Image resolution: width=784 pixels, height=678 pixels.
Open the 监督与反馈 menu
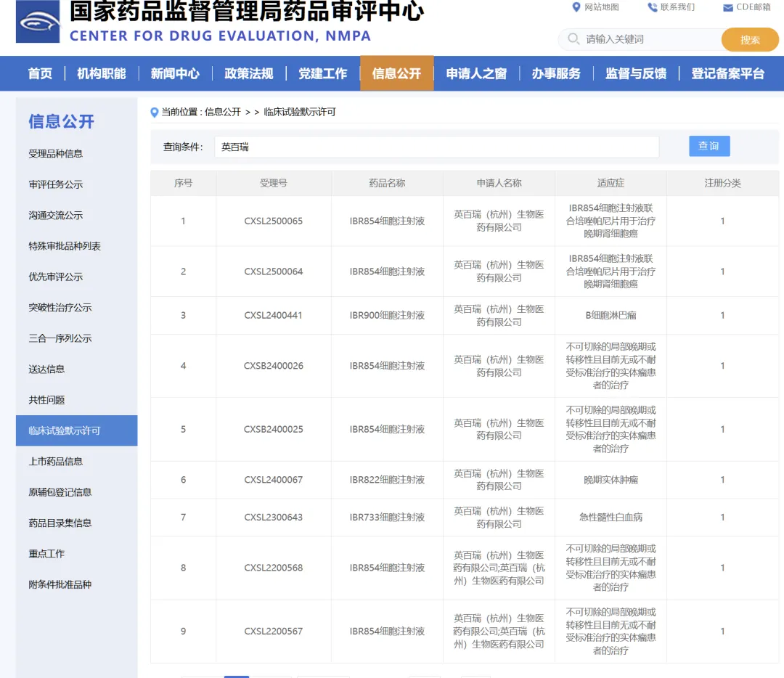(636, 73)
